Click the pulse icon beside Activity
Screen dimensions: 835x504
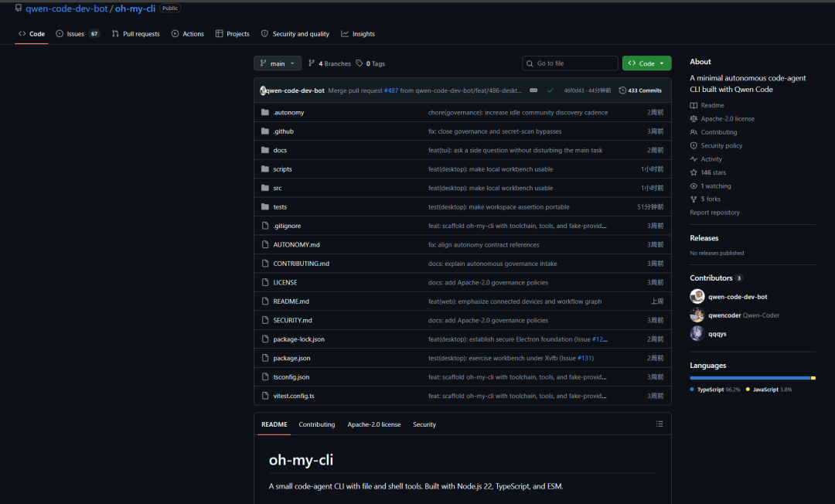(694, 159)
